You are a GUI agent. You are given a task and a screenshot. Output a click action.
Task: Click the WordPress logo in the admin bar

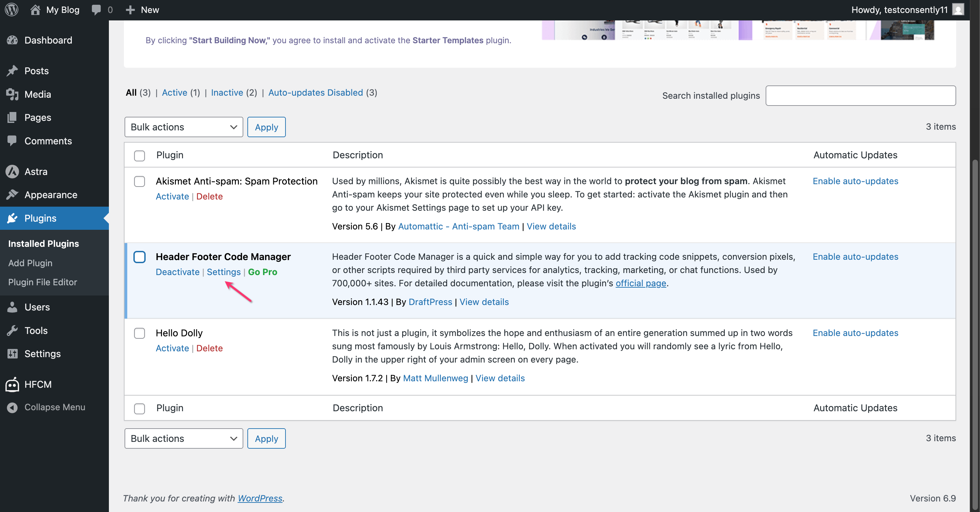(x=11, y=10)
